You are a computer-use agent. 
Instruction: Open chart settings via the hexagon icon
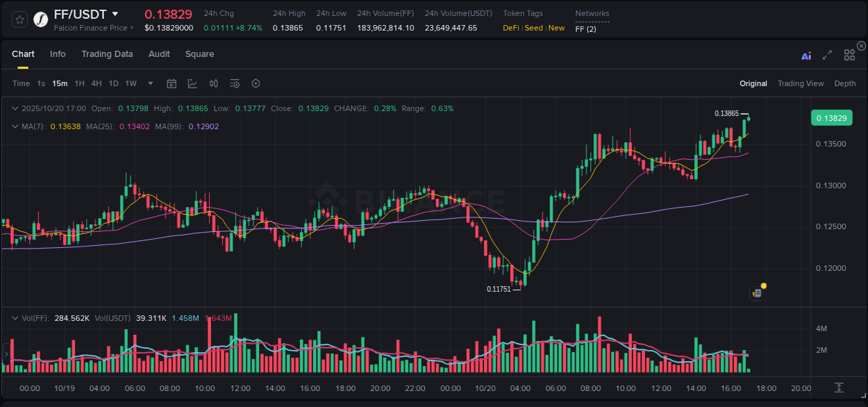tap(256, 83)
